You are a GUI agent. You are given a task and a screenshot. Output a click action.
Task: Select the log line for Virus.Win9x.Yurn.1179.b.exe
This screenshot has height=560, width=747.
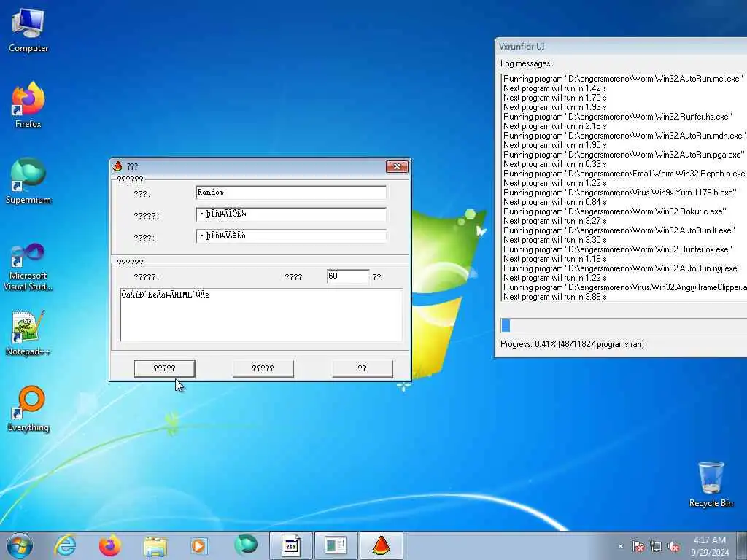point(620,192)
